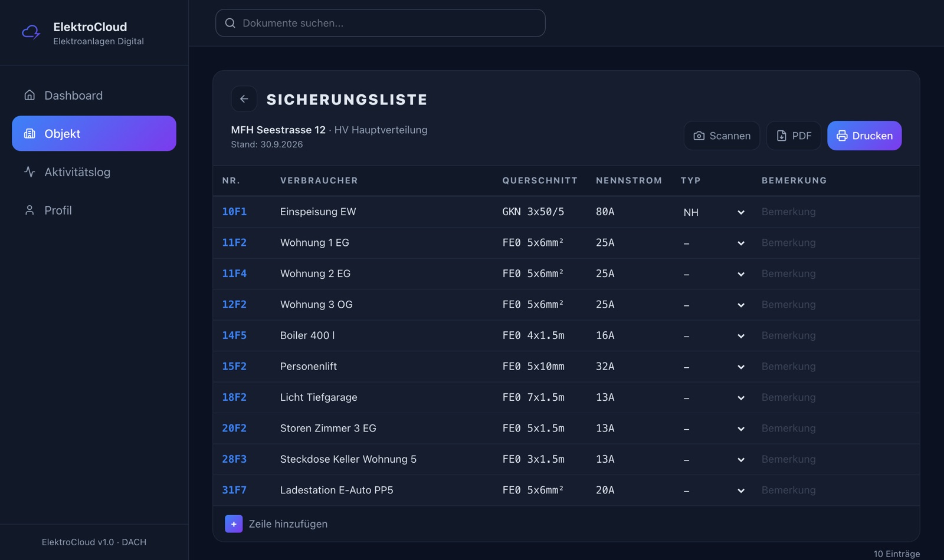Expand Typ dropdown for Personenlift row

714,367
